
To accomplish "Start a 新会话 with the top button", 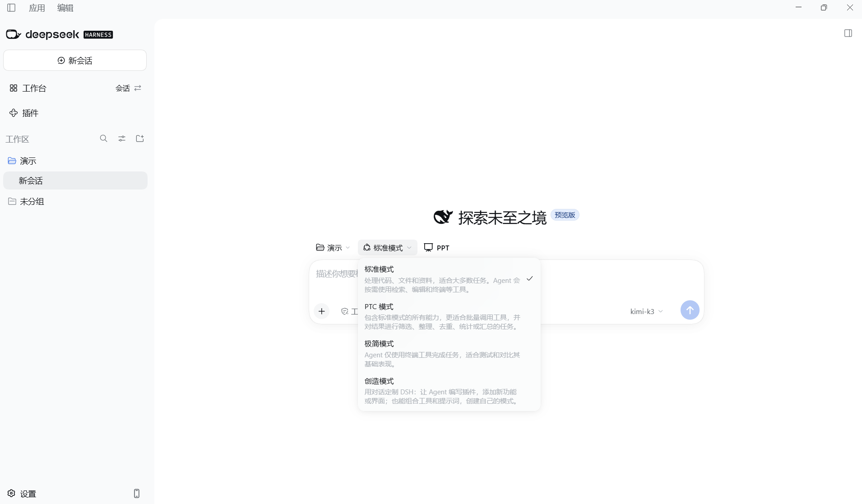I will coord(75,60).
